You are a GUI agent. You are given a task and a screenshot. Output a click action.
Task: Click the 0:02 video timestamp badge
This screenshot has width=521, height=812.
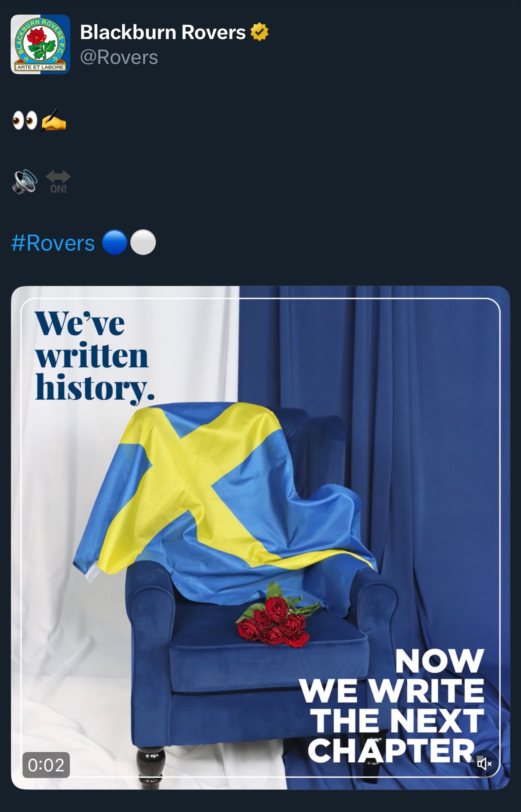[x=46, y=765]
